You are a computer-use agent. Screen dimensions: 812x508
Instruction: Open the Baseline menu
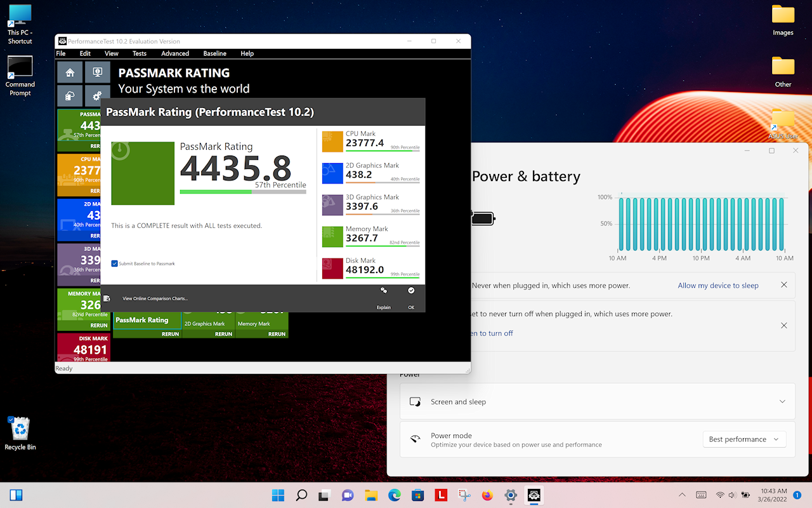pos(215,53)
